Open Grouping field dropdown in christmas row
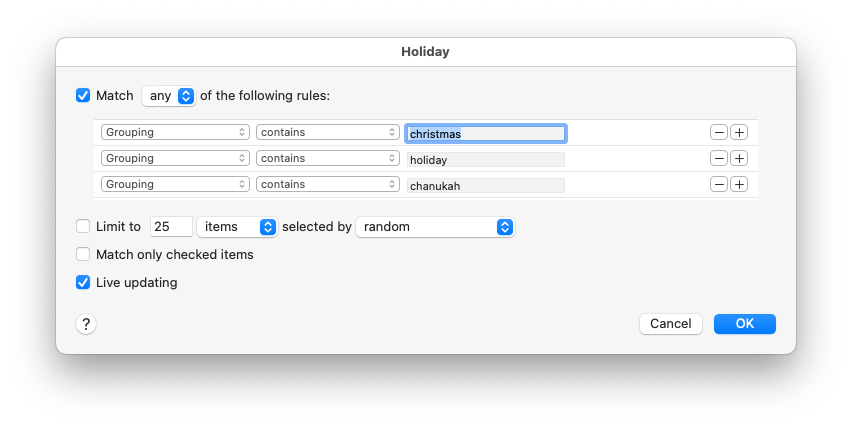Image resolution: width=852 pixels, height=428 pixels. [x=175, y=132]
